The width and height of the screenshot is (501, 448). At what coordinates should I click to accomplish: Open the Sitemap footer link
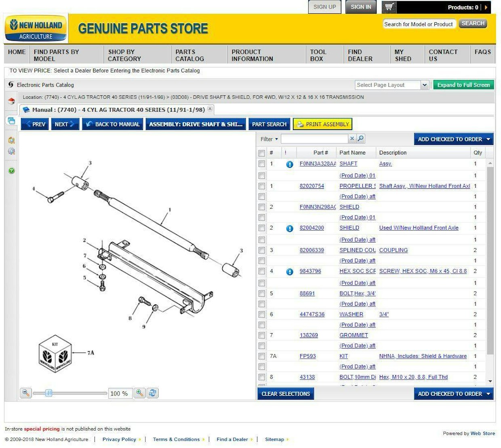pyautogui.click(x=274, y=440)
